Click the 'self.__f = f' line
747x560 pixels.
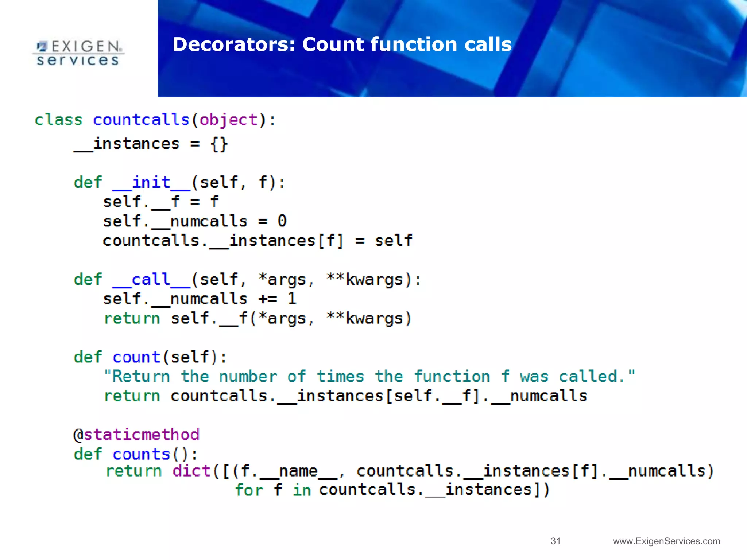click(x=160, y=202)
